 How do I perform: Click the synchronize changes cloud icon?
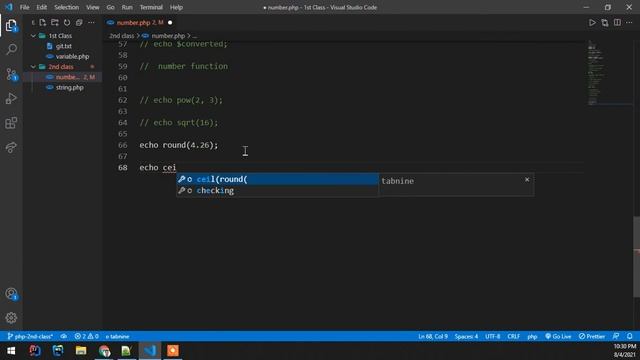click(64, 336)
